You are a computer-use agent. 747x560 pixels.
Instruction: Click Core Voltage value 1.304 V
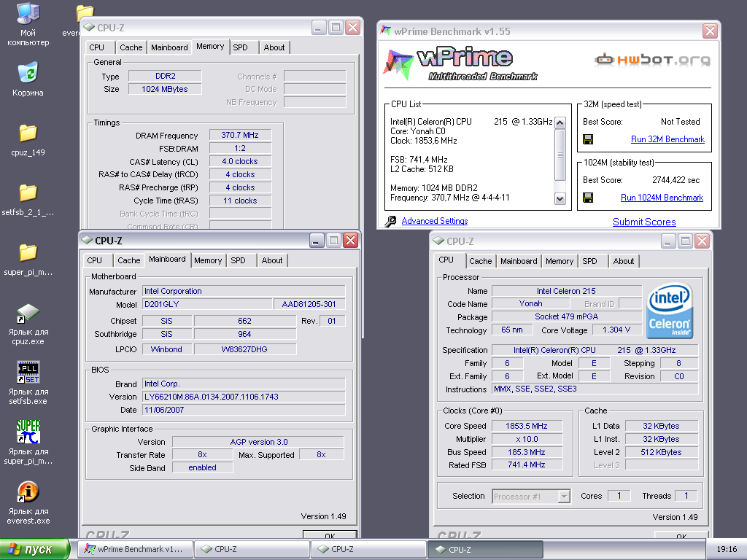(616, 330)
